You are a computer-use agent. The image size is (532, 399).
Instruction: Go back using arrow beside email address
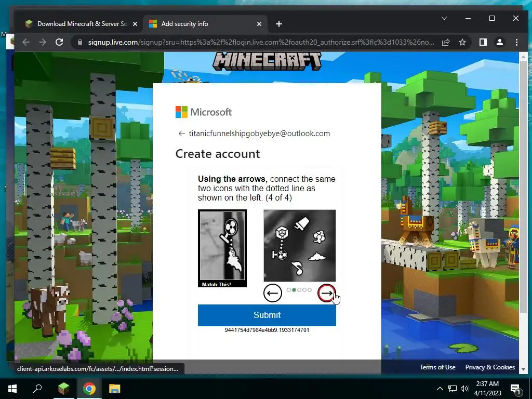[x=181, y=134]
